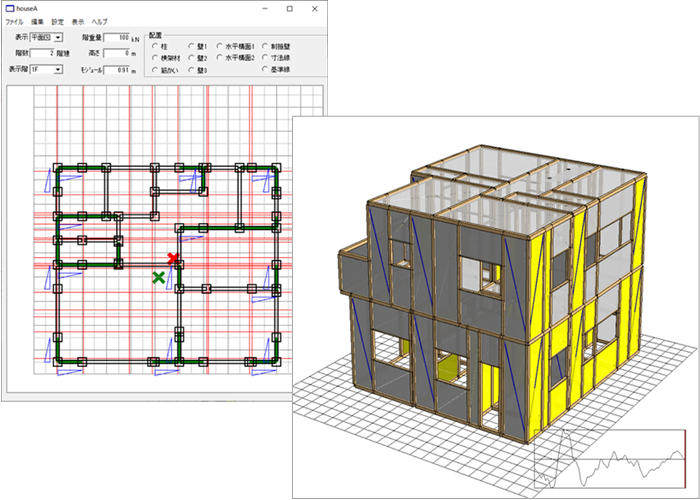Select the 水平構面1 radio button
Image resolution: width=700 pixels, height=500 pixels.
coord(219,46)
